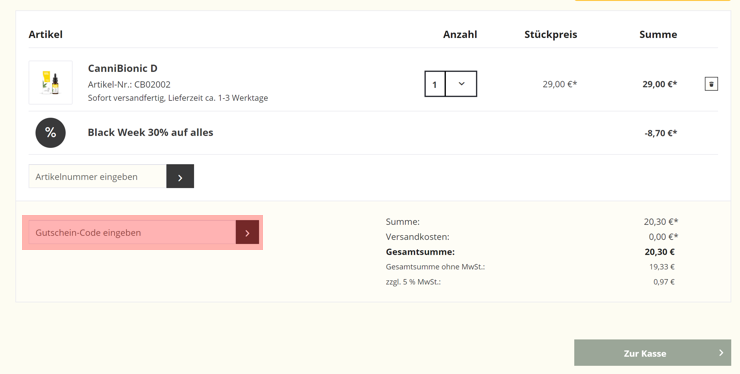Click the Summe column header
This screenshot has height=374, width=740.
click(x=658, y=34)
